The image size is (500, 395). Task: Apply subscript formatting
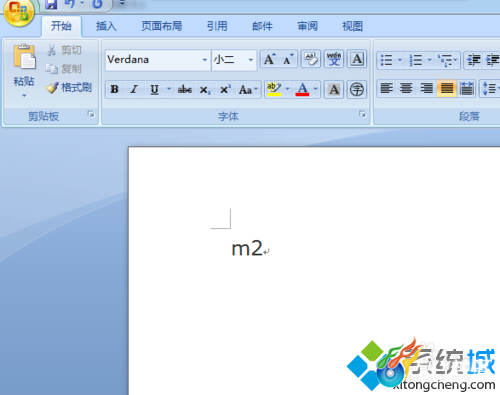(x=205, y=89)
